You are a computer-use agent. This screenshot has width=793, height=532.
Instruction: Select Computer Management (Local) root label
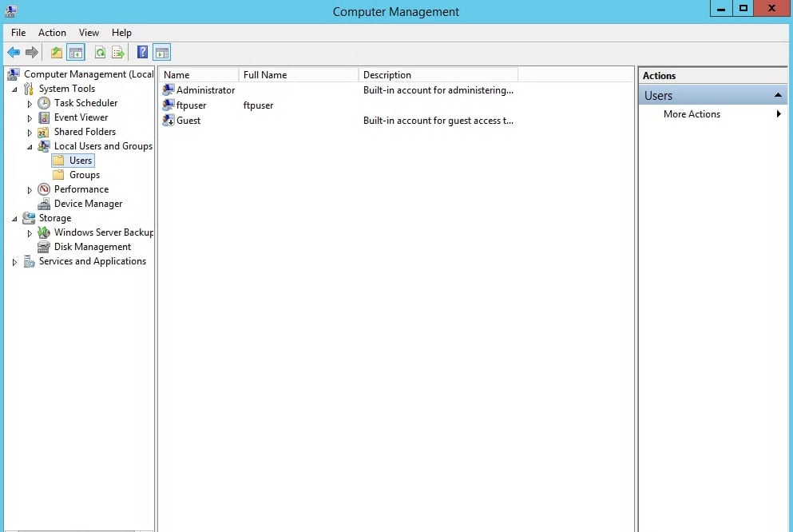pos(89,74)
